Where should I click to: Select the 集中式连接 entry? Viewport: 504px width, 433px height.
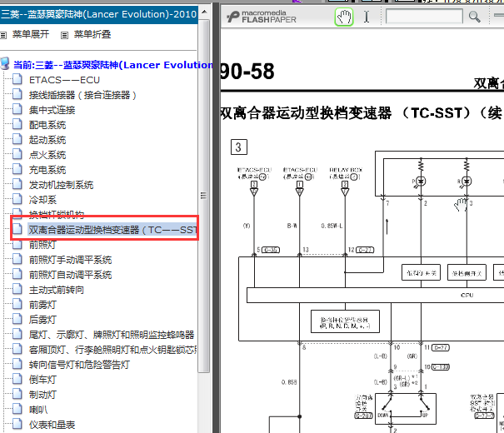coord(52,110)
